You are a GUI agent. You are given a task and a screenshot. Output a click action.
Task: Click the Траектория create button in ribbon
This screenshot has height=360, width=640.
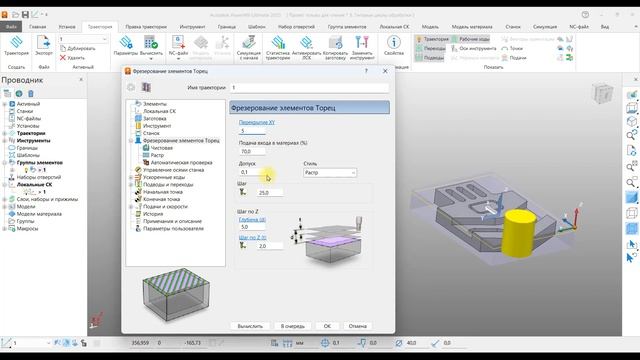tap(16, 46)
